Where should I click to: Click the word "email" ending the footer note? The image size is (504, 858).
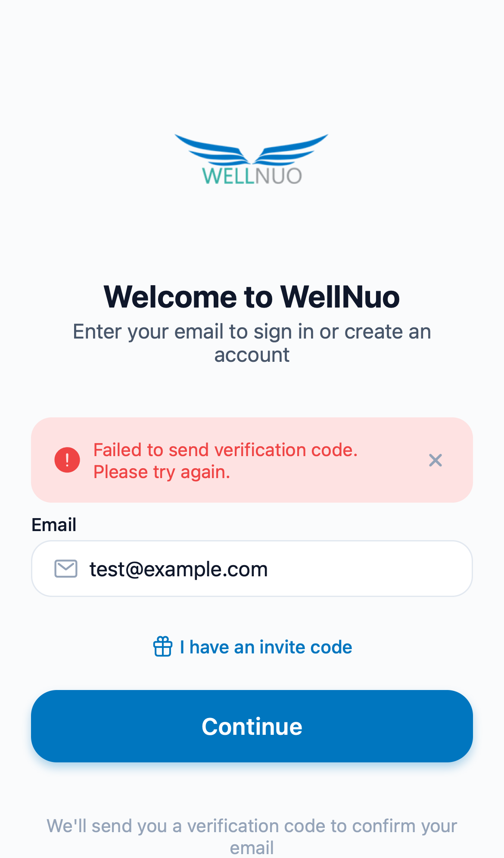(252, 848)
